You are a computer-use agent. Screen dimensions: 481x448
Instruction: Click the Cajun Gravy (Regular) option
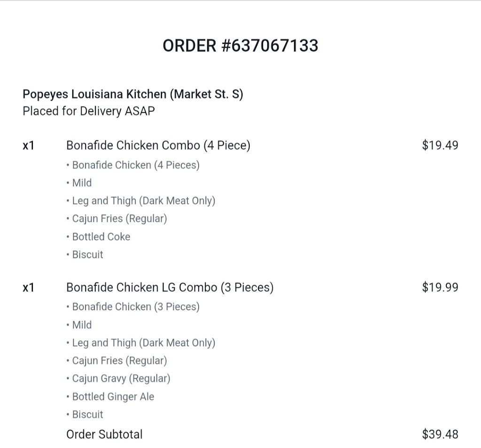coord(118,378)
